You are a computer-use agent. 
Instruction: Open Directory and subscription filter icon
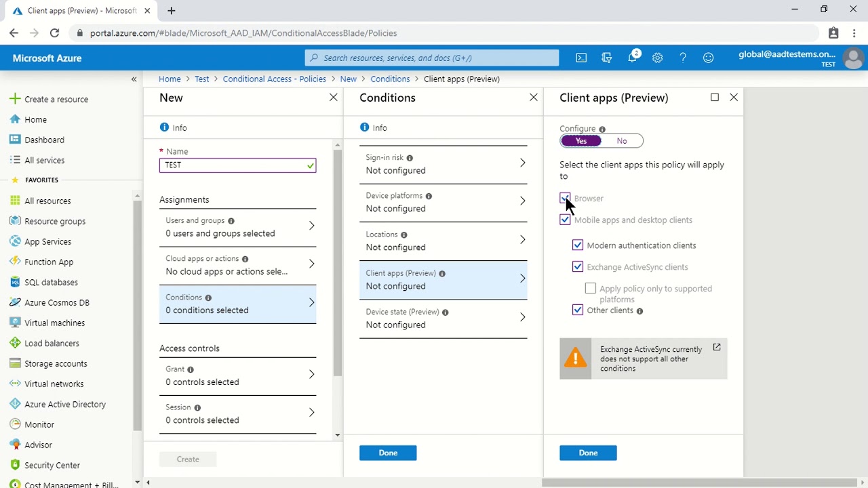tap(607, 58)
